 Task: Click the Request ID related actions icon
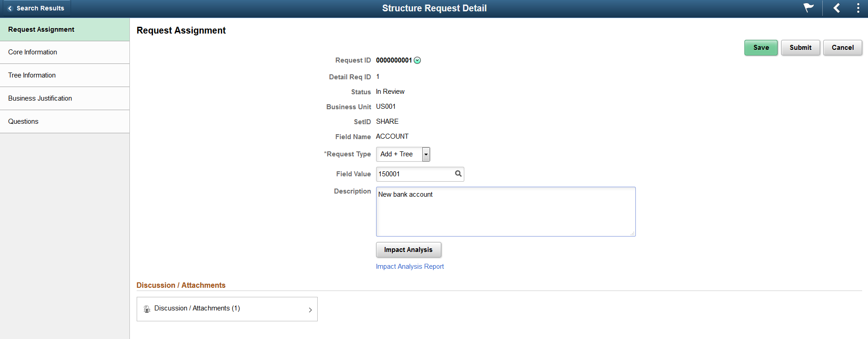click(x=417, y=60)
